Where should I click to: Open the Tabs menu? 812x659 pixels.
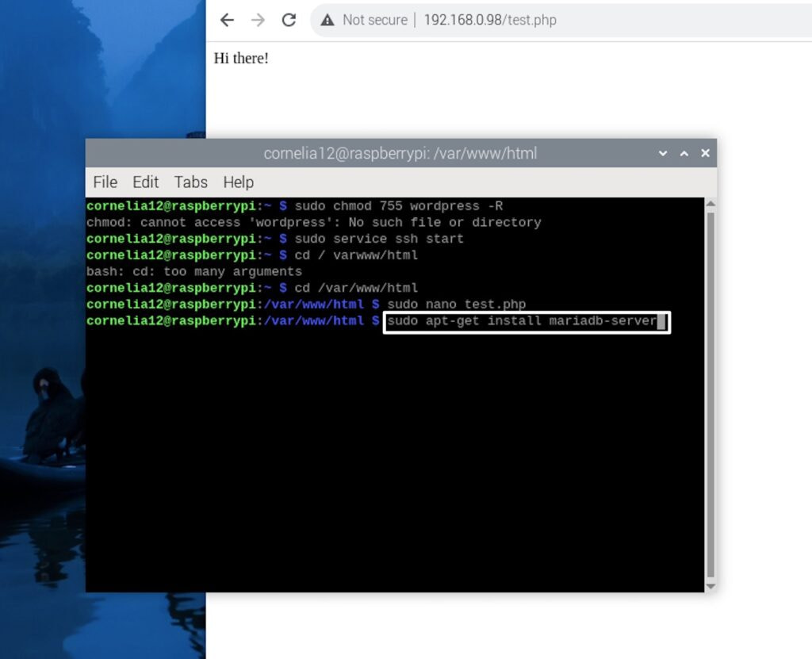pos(190,182)
